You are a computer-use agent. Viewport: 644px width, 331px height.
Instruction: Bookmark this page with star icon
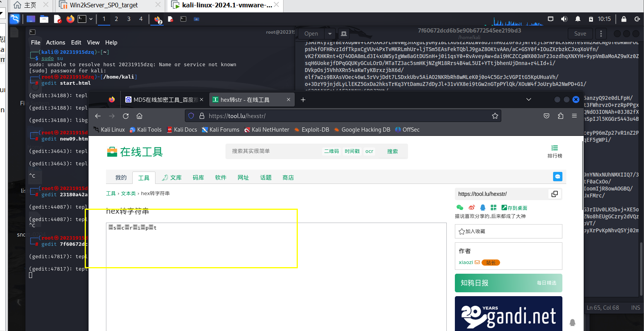click(495, 116)
